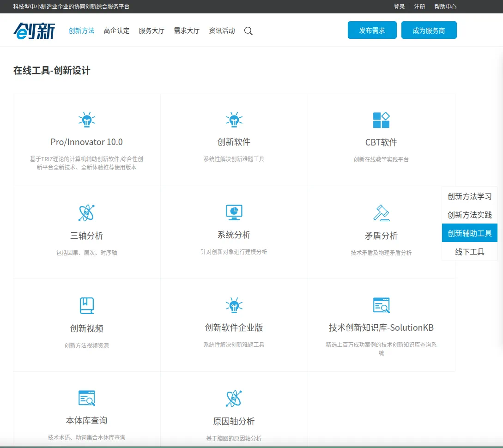Click the 登录 link
Image resolution: width=503 pixels, height=448 pixels.
[399, 7]
